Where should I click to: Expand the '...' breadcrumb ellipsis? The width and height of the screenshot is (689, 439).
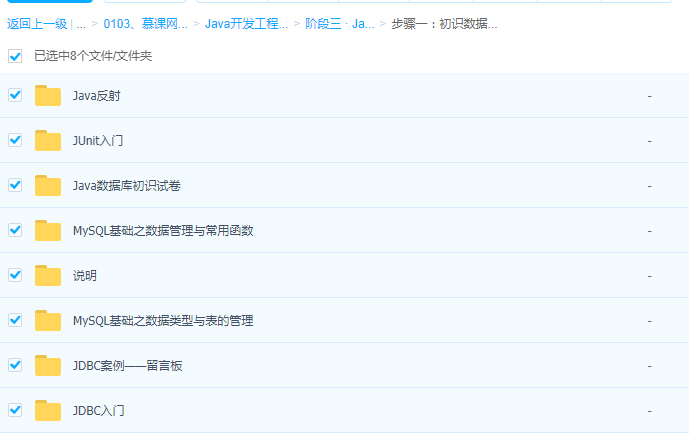(x=80, y=23)
